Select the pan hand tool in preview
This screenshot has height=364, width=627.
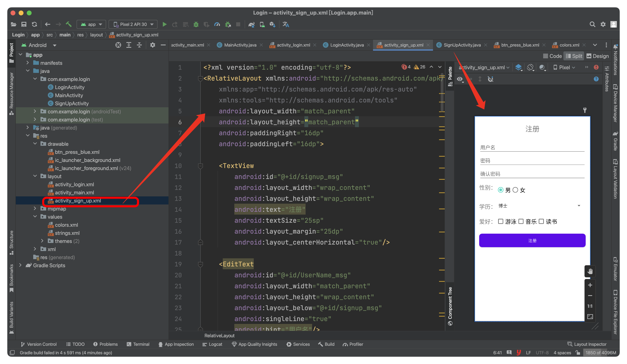point(590,271)
